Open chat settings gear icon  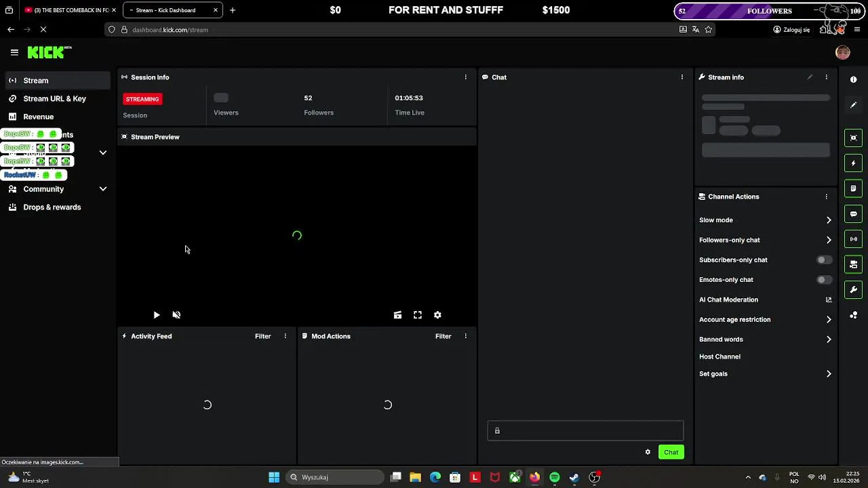648,452
